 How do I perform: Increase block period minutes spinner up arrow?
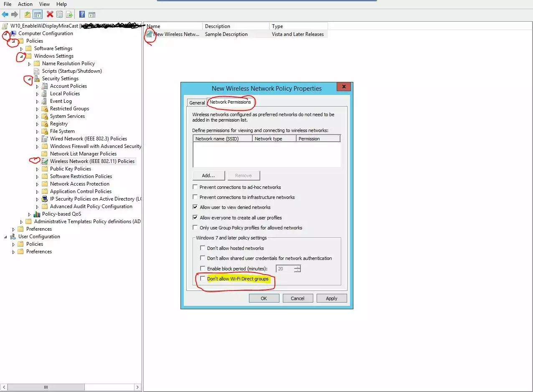point(297,267)
